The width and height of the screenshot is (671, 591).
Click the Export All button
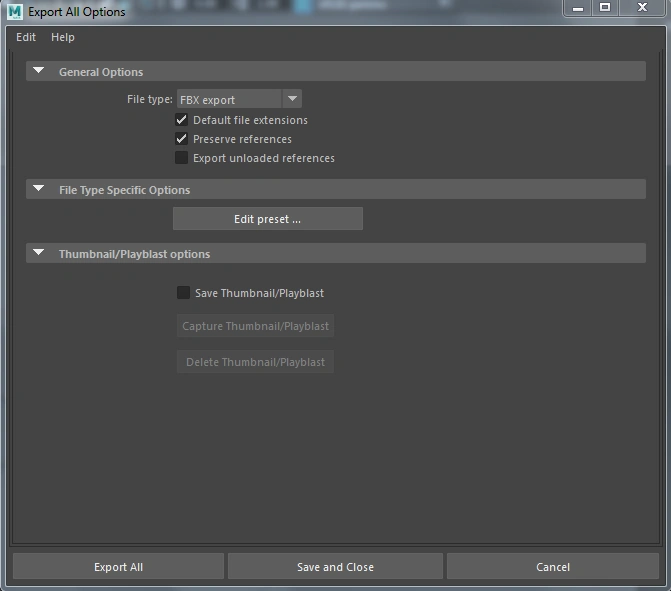tap(119, 567)
